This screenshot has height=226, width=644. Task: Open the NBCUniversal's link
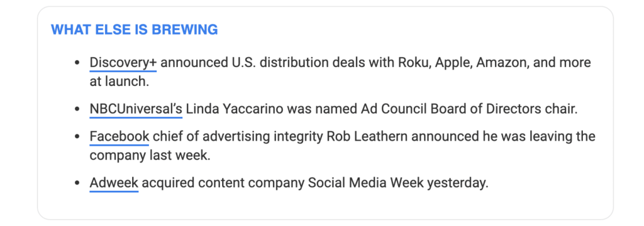[x=136, y=109]
